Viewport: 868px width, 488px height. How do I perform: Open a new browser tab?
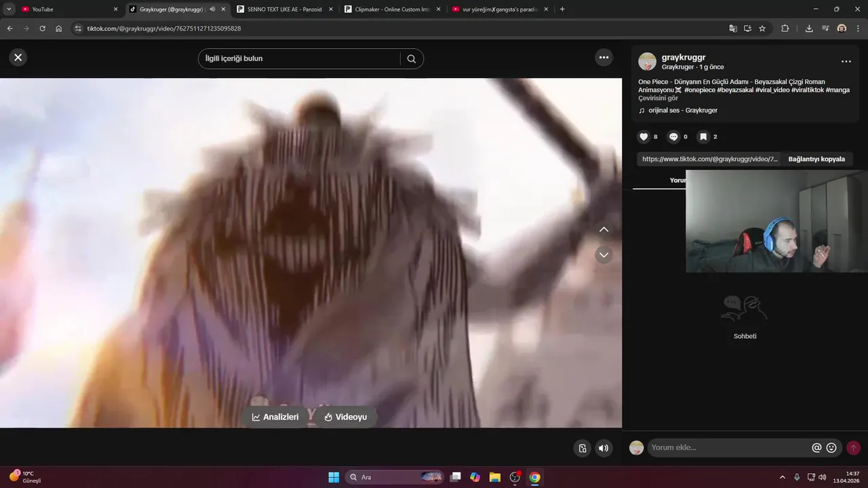[x=562, y=9]
